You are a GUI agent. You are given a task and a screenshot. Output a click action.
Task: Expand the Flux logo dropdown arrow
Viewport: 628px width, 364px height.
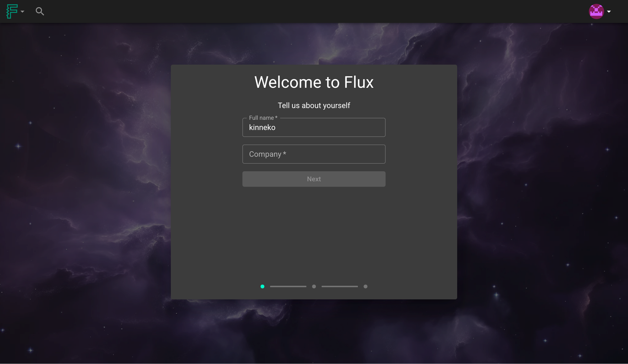point(22,12)
